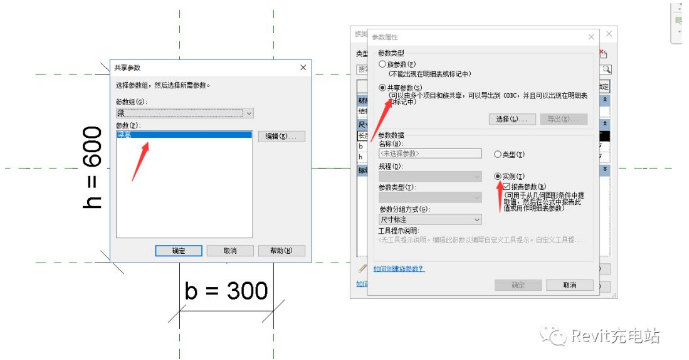
Task: Select the b = 300 dimension label
Action: (226, 291)
